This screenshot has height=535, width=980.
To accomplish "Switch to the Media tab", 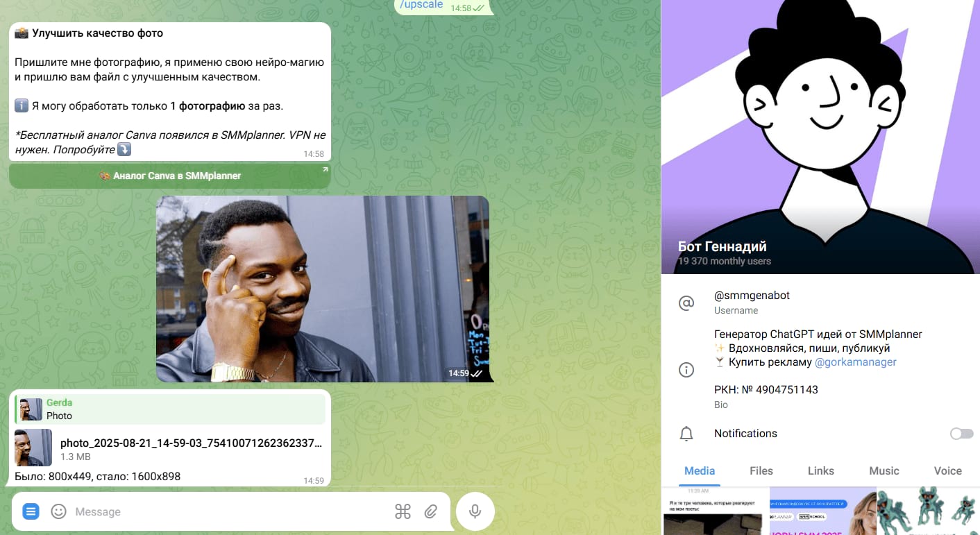I will [x=700, y=470].
